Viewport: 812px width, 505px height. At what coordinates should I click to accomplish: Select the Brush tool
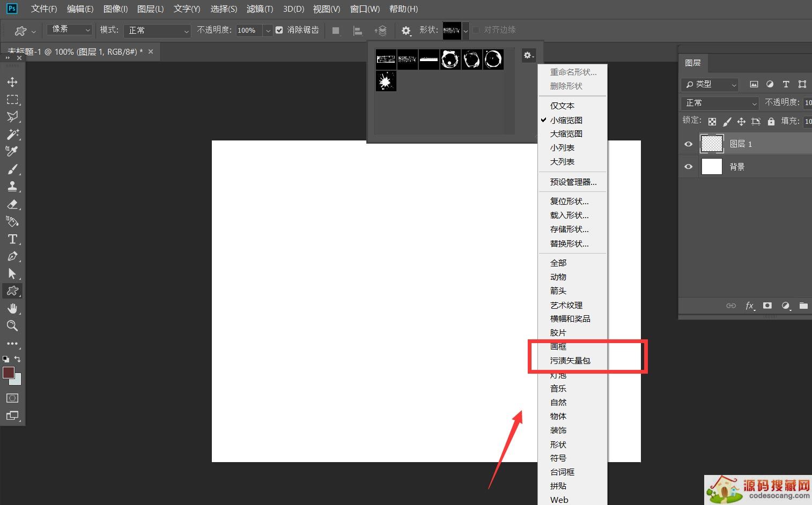pos(13,169)
